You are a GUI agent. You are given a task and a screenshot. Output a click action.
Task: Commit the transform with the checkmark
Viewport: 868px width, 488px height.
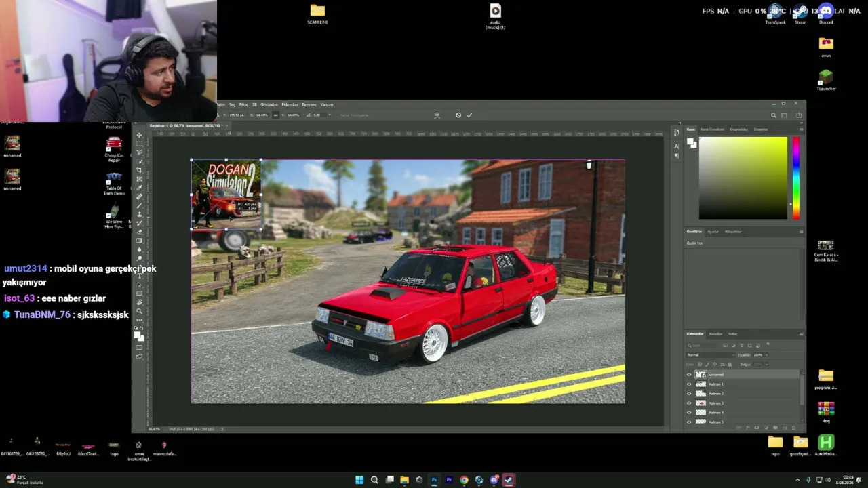tap(469, 115)
